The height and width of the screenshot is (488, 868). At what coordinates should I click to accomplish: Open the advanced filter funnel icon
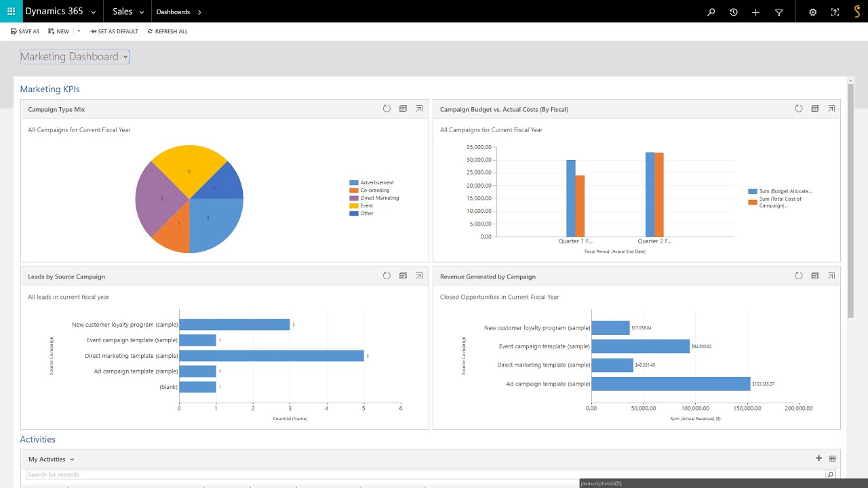point(778,12)
